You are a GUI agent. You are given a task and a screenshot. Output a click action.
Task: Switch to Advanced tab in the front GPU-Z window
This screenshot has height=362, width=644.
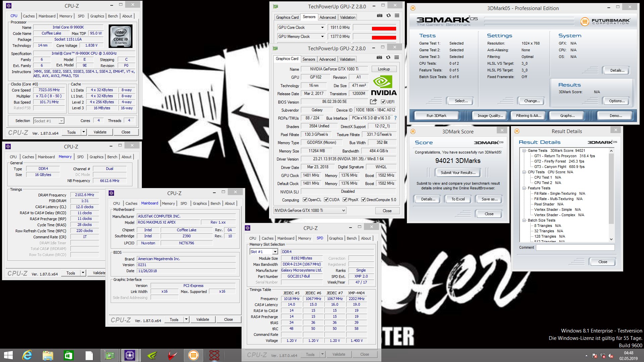(327, 59)
